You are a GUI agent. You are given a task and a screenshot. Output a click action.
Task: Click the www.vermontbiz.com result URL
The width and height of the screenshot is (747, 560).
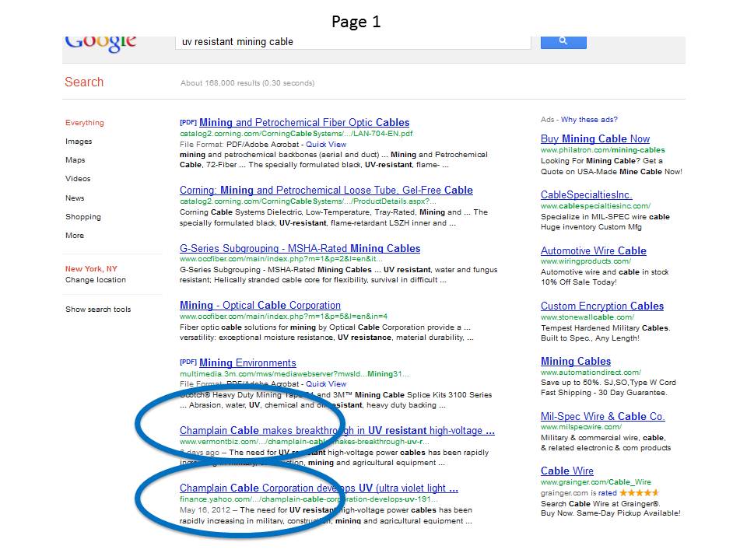[304, 442]
